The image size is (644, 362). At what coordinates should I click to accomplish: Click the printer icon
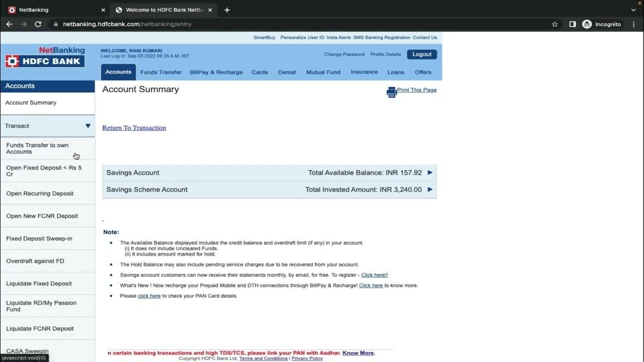(x=391, y=92)
